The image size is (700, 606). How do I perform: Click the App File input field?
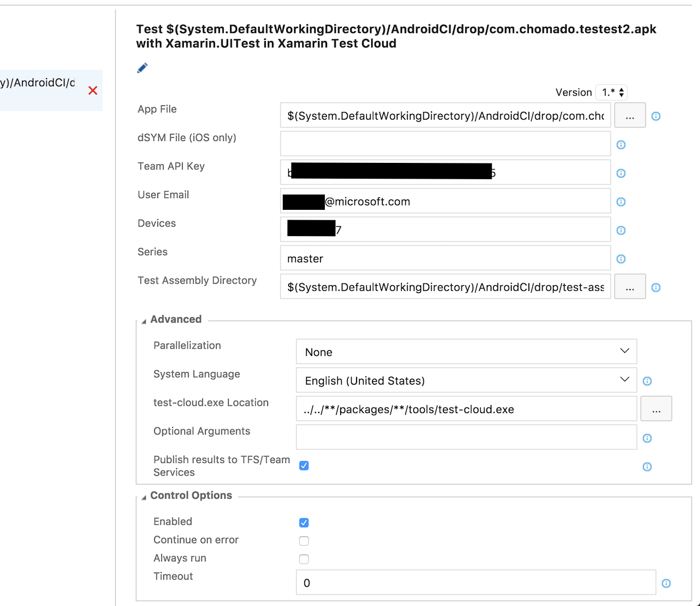click(x=446, y=115)
